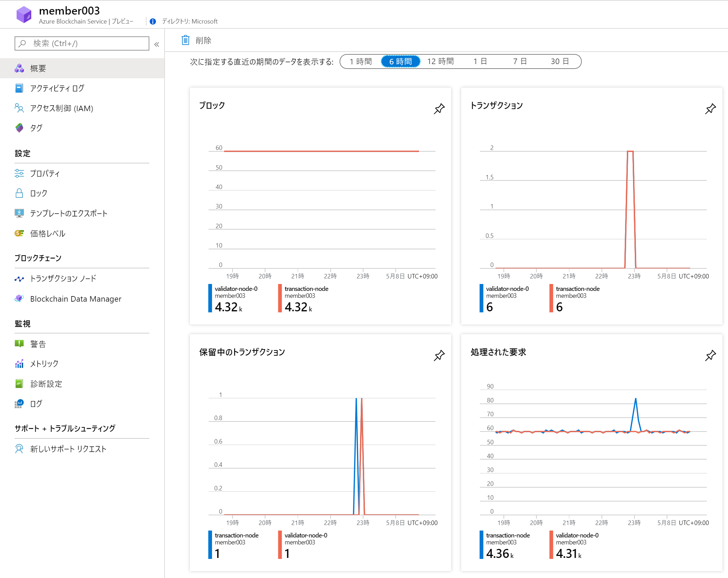Open Blockchain Data Manager from the sidebar
Viewport: 728px width, 578px height.
[76, 299]
